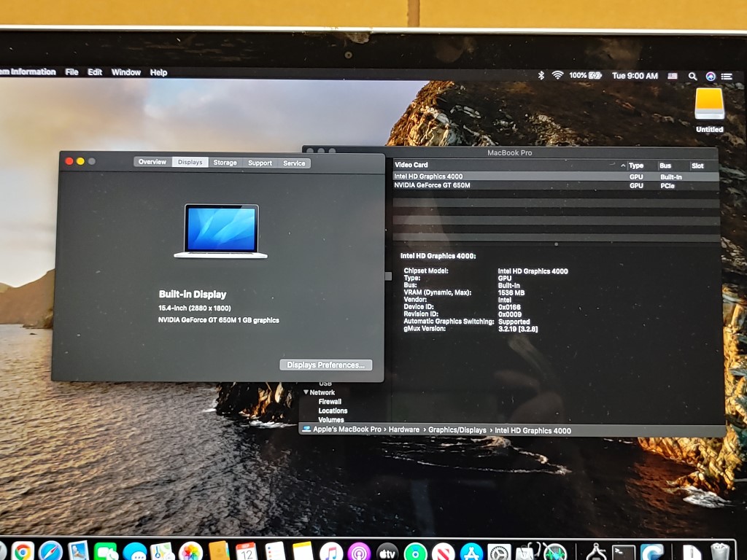Launch Reminders from the Dock
The width and height of the screenshot is (747, 560).
click(x=275, y=552)
